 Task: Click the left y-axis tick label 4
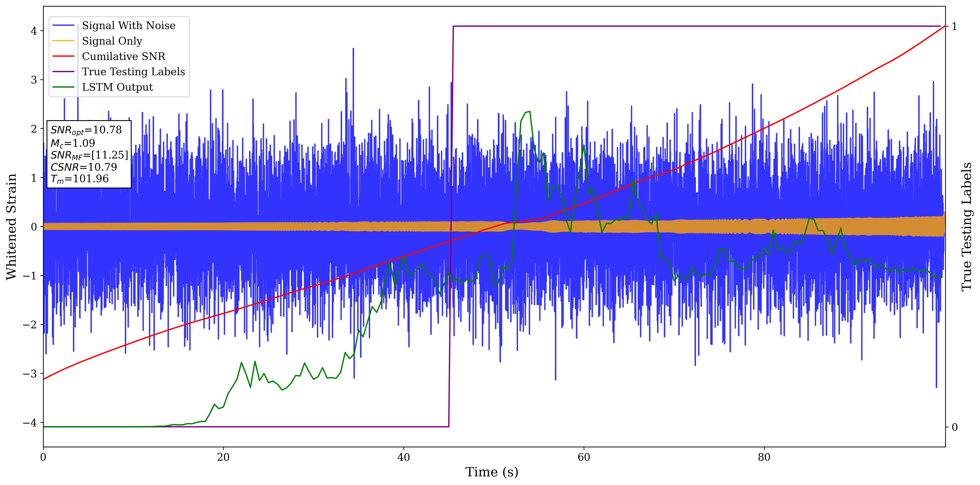tap(34, 31)
